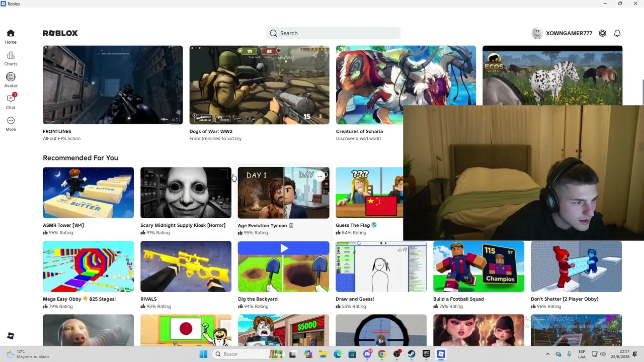Open Epic Games Launcher from the taskbar
644x362 pixels.
tap(426, 354)
